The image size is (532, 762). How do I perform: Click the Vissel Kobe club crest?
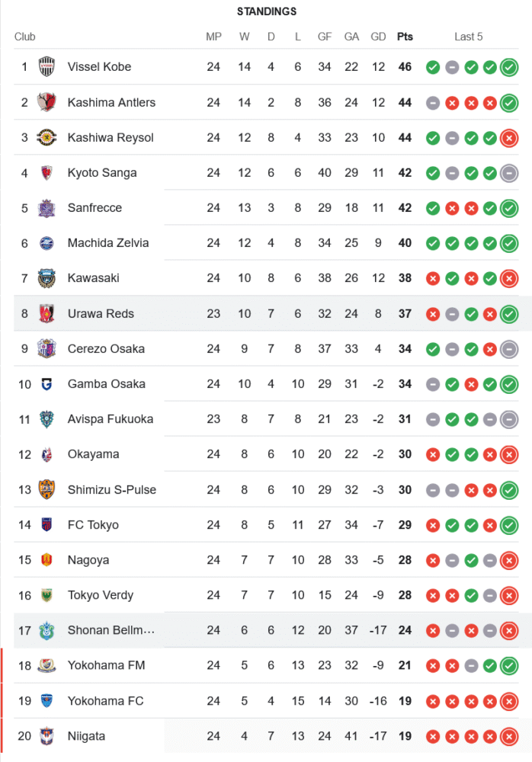tap(46, 67)
